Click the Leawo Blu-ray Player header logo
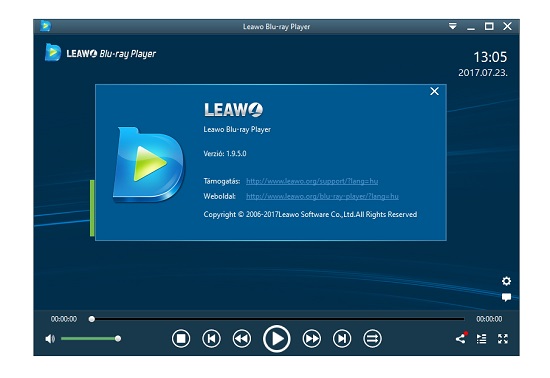The image size is (550, 378). coord(100,53)
